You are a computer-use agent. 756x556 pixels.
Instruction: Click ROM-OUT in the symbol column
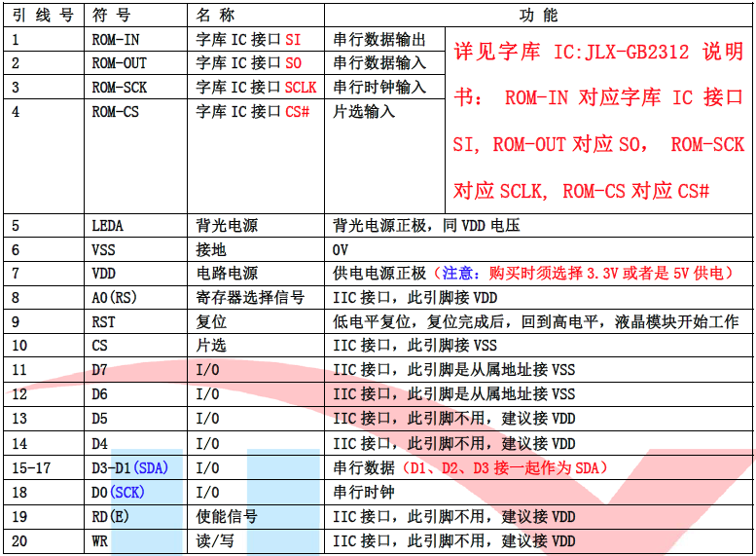119,63
